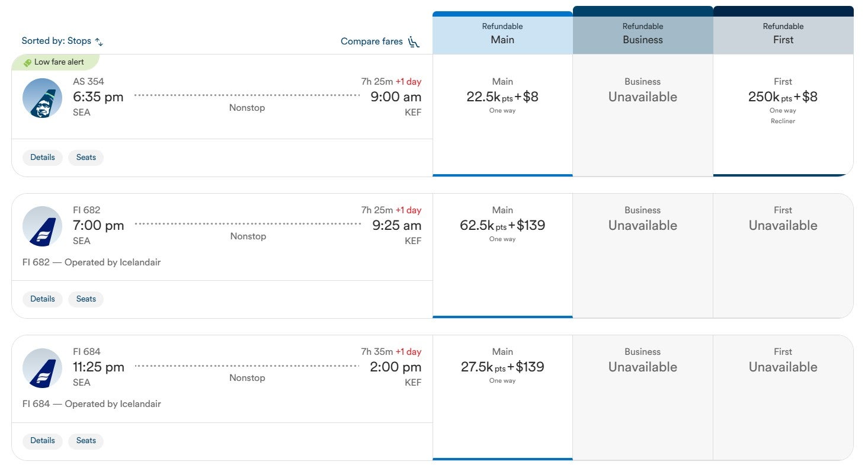Click the green Low fare alert tag
Screen dimensions: 868x468
point(55,62)
